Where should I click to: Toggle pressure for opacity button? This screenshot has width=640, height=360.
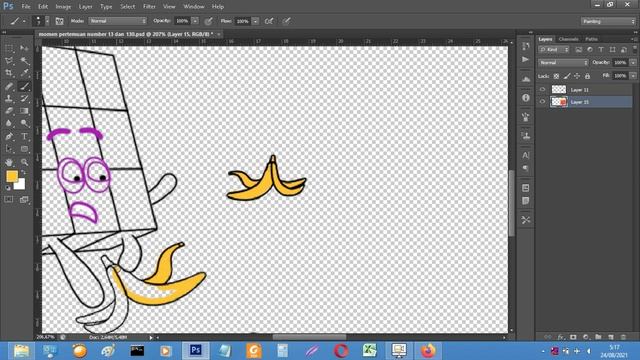click(x=209, y=21)
